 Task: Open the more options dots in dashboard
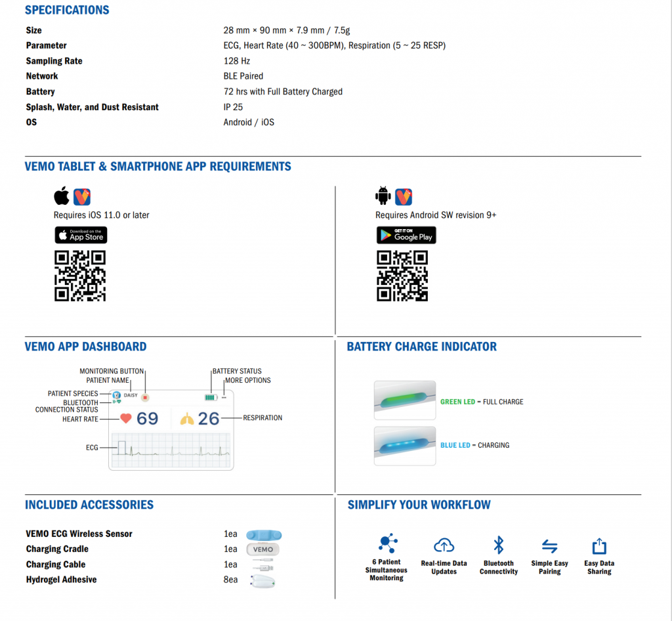(224, 398)
